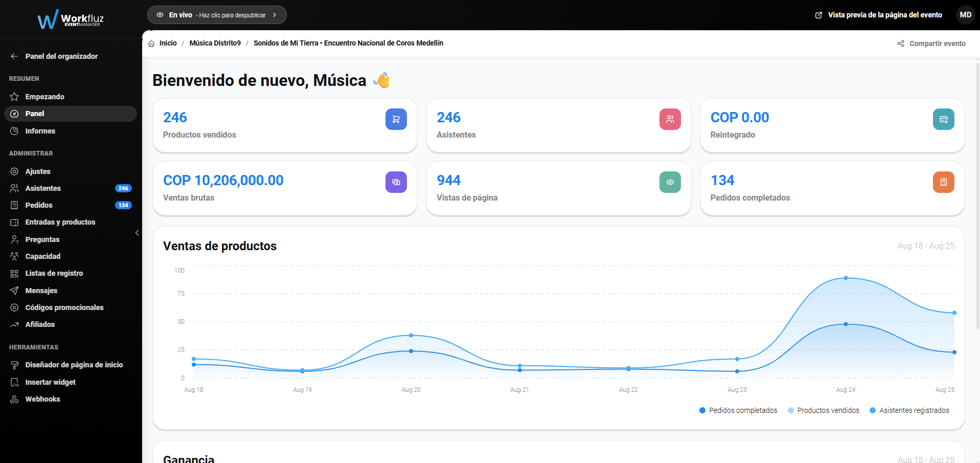Go to Inicio breadcrumb link

click(x=168, y=43)
